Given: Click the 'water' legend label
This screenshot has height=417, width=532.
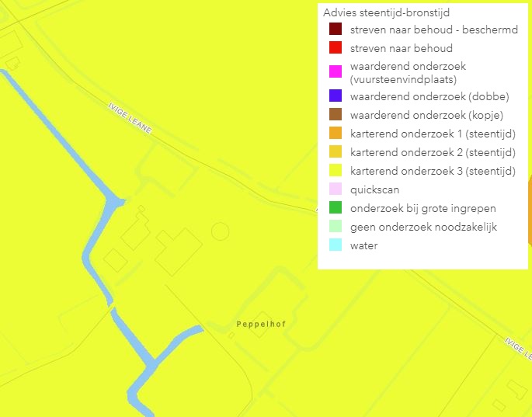Looking at the screenshot, I should [x=363, y=245].
